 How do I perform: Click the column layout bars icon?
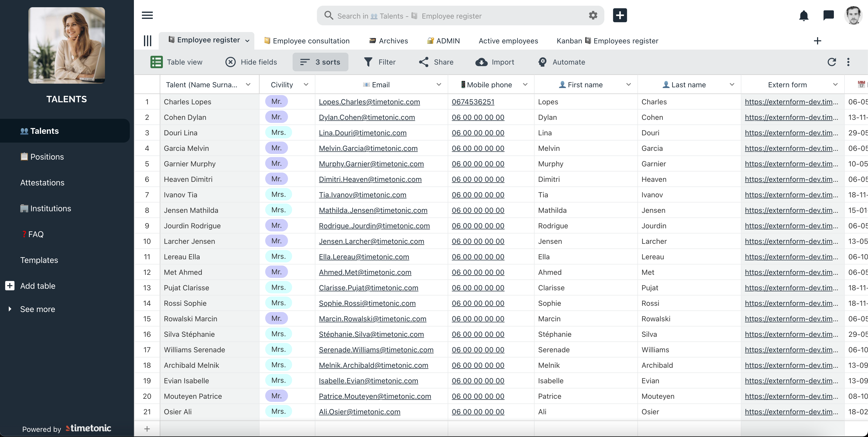(x=147, y=41)
